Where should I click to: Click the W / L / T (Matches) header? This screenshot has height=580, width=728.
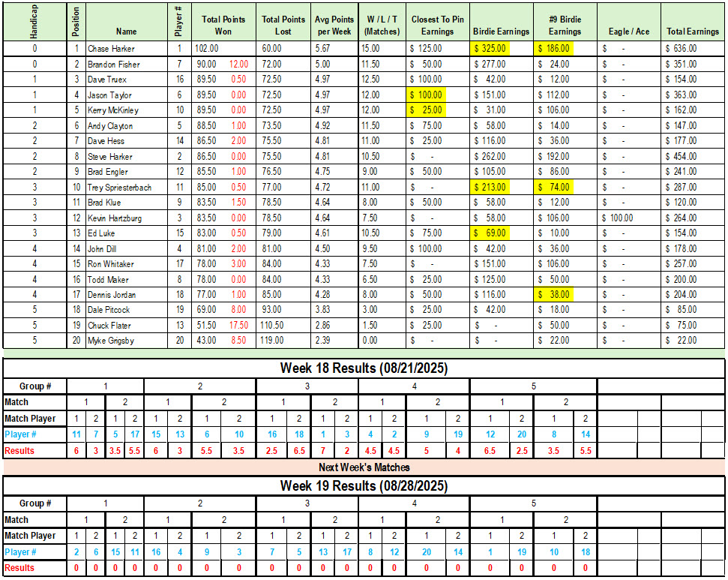382,26
